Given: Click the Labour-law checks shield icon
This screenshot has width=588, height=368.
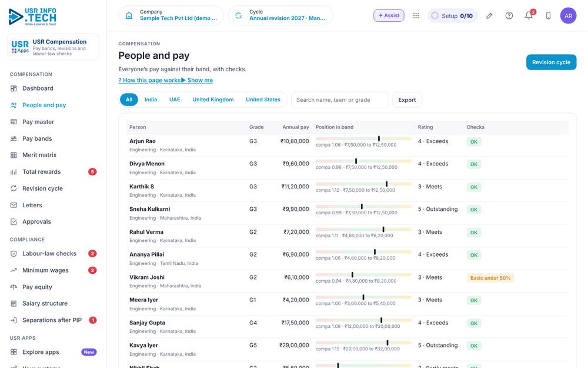Looking at the screenshot, I should (x=14, y=254).
